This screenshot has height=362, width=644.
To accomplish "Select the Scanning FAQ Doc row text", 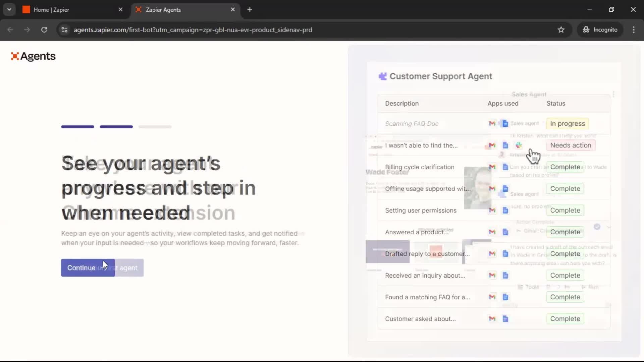I will 412,124.
